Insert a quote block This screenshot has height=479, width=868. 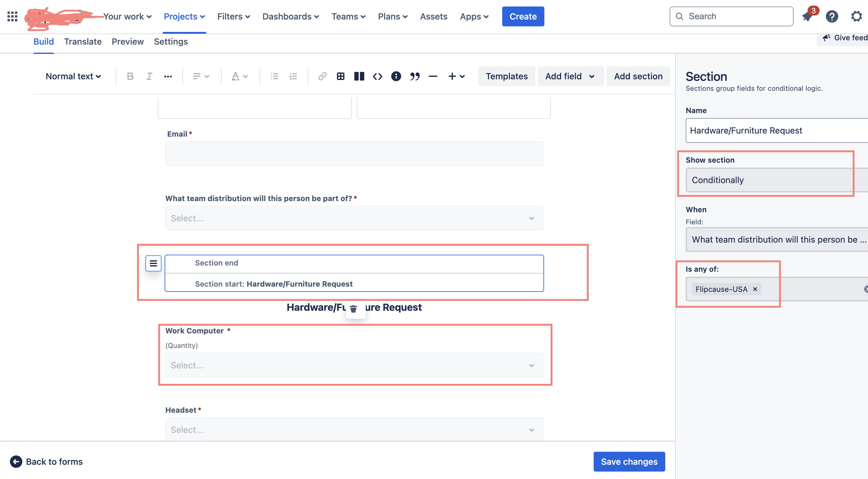click(414, 77)
